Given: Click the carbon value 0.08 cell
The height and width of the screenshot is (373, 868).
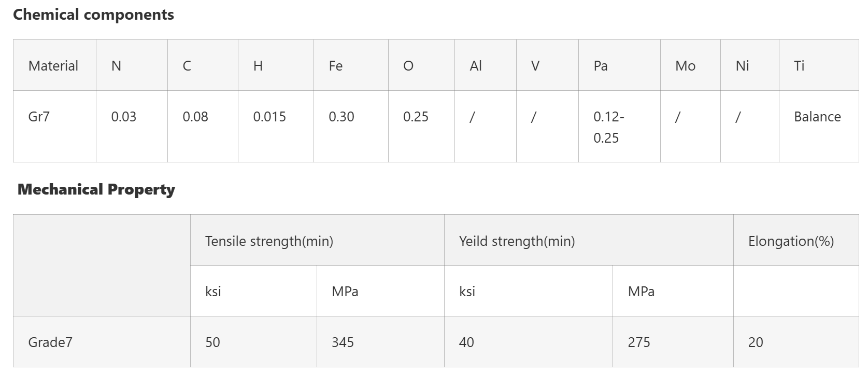Looking at the screenshot, I should pyautogui.click(x=195, y=117).
